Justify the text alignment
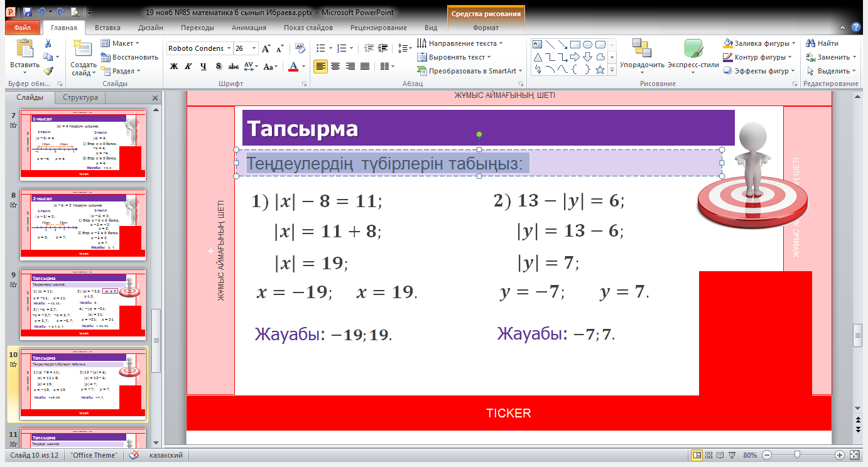This screenshot has height=467, width=868. click(366, 67)
